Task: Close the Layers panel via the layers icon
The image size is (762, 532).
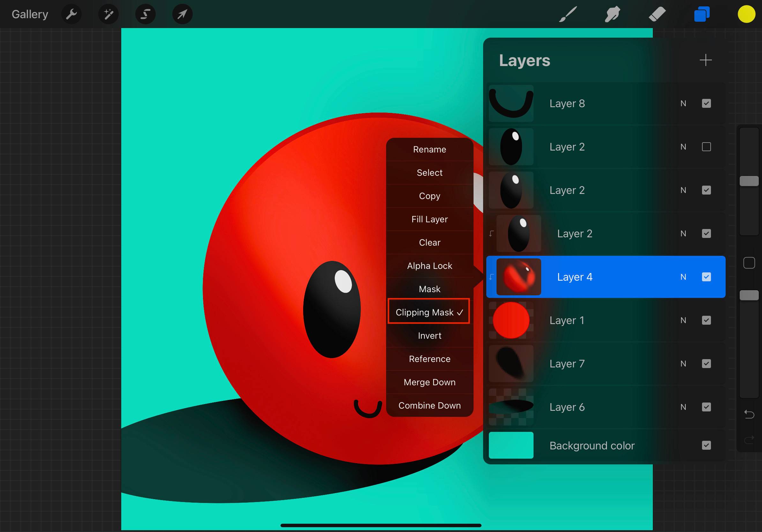Action: coord(702,14)
